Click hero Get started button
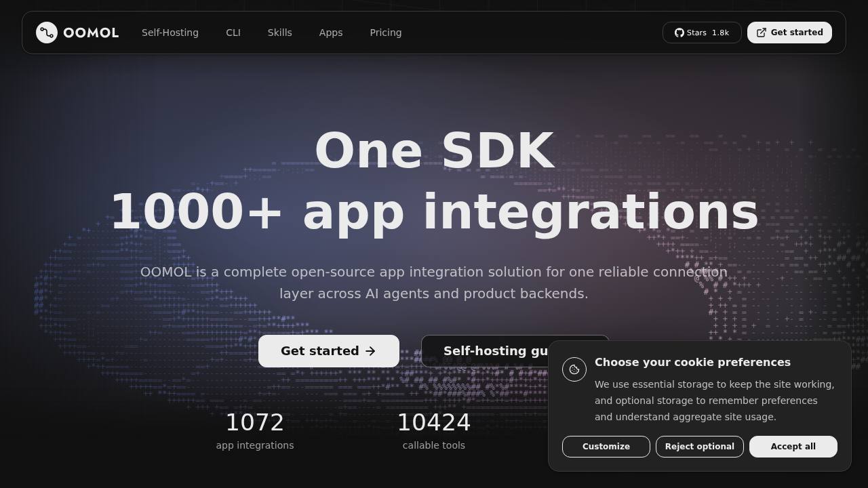Screen dimensions: 868x488 point(329,351)
